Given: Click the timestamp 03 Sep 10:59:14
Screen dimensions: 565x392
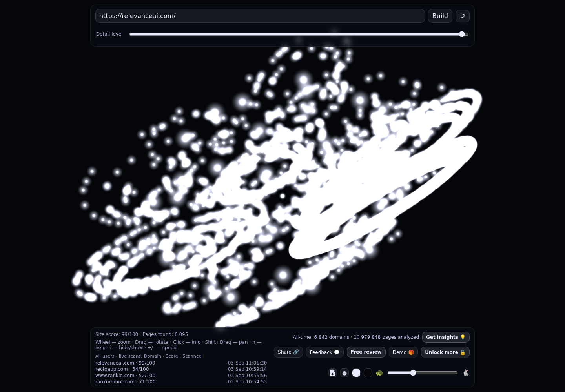Looking at the screenshot, I should (247, 369).
